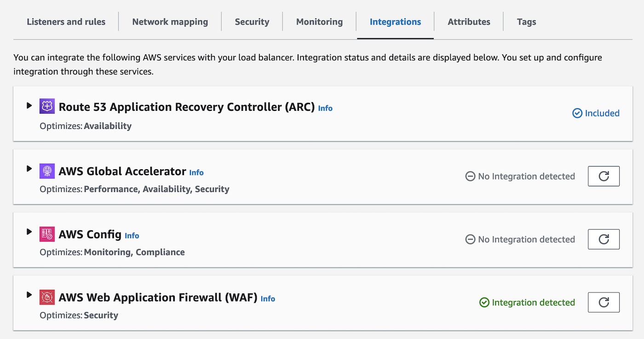Viewport: 644px width, 339px height.
Task: Click the AWS WAF service icon
Action: tap(47, 297)
